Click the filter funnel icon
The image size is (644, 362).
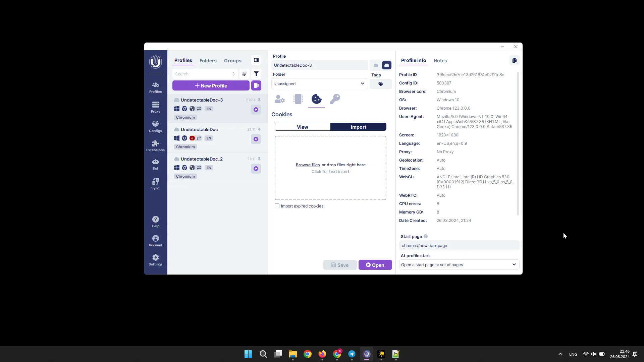[x=256, y=74]
